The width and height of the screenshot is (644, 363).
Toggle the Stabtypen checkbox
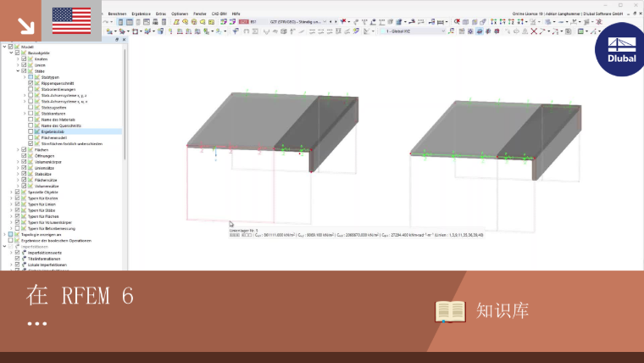[x=31, y=77]
